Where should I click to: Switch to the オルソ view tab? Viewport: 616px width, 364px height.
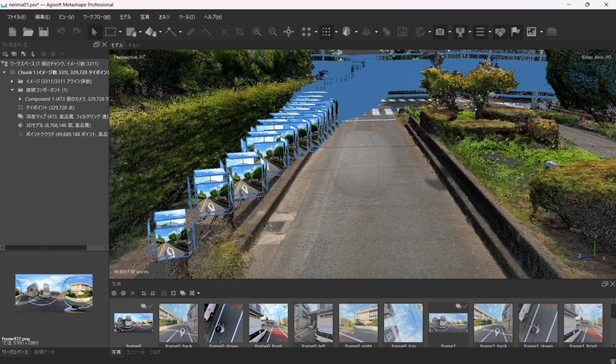coord(134,45)
